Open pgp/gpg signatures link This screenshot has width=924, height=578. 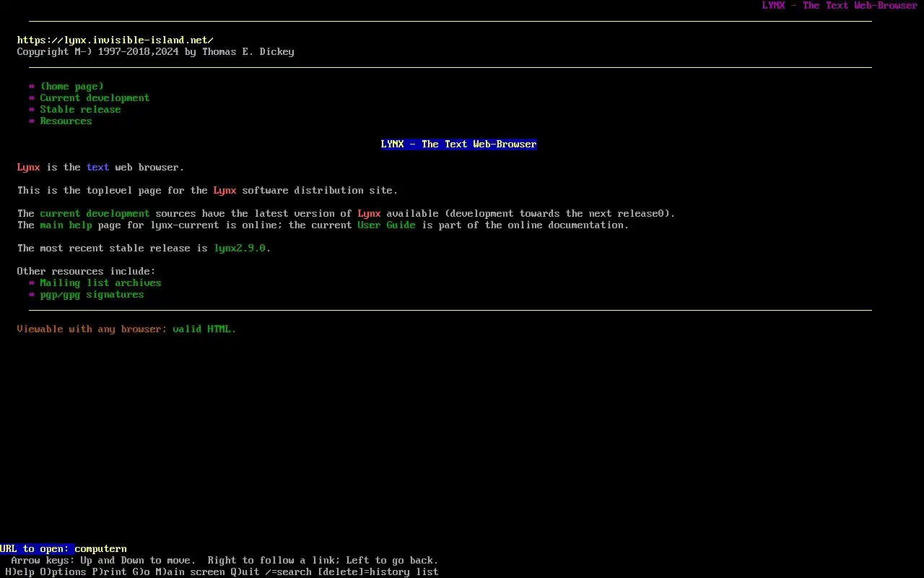click(x=92, y=295)
